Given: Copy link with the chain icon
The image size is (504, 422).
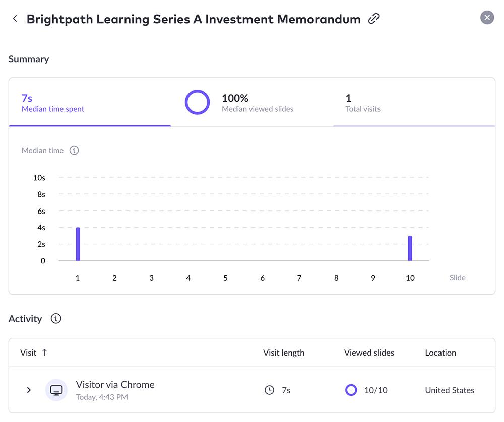Looking at the screenshot, I should click(374, 19).
